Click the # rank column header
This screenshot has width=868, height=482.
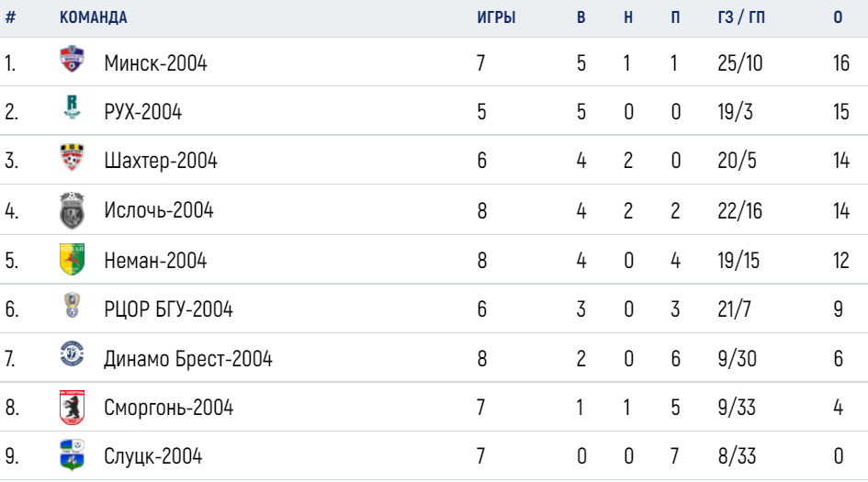pos(10,17)
